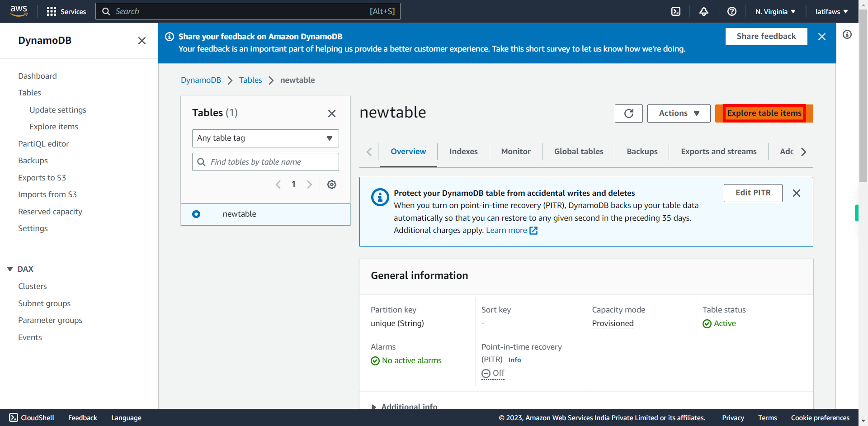The height and width of the screenshot is (426, 868).
Task: Click the CloudShell button in footer
Action: click(x=32, y=418)
